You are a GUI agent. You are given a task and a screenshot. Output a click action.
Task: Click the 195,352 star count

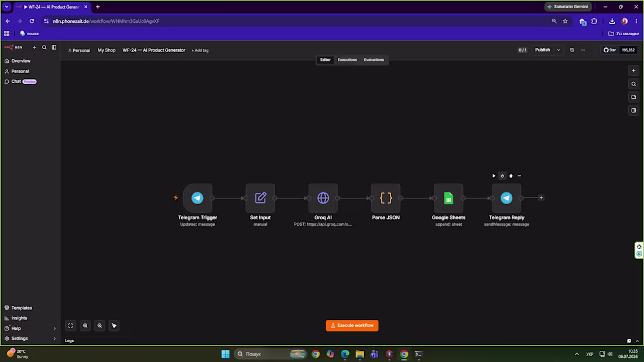[628, 50]
